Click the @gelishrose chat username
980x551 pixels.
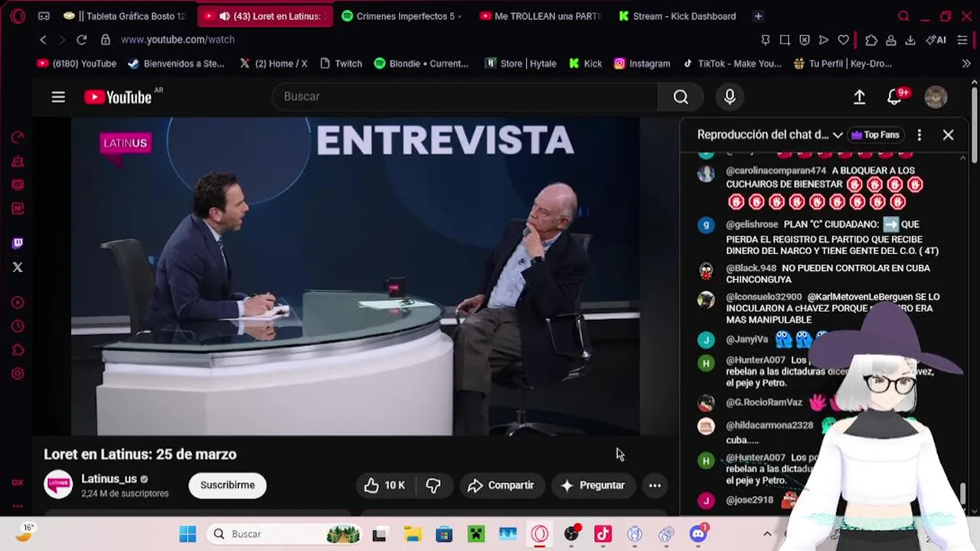click(x=752, y=224)
